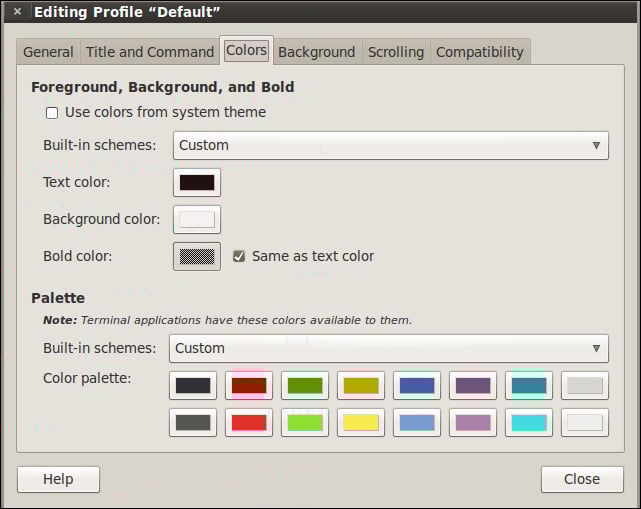Uncheck Same as text color
Viewport: 641px width, 509px height.
239,256
